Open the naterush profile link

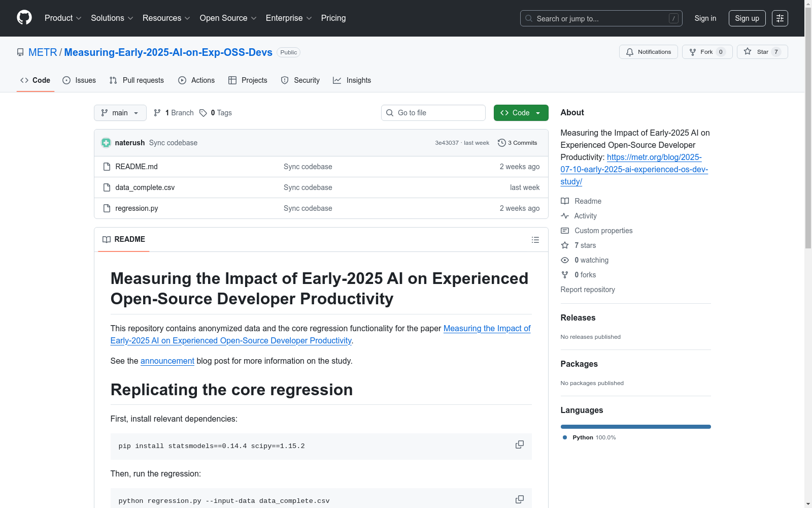(130, 143)
